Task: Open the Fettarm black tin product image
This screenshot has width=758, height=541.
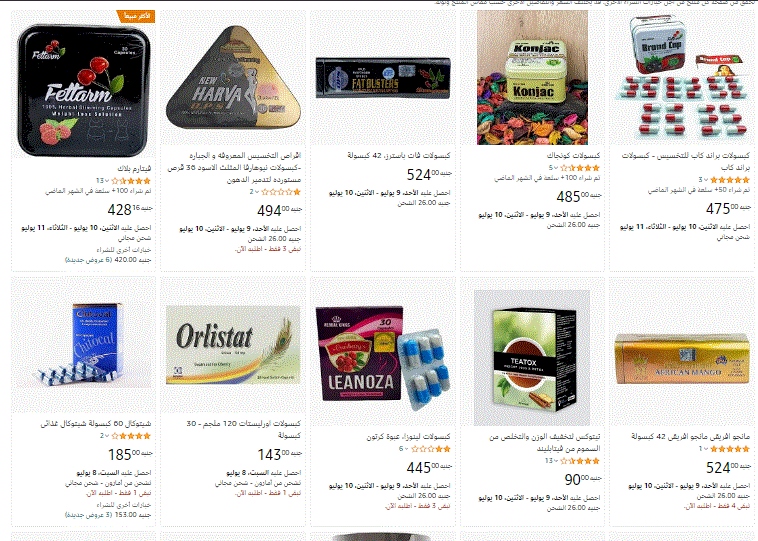Action: click(83, 90)
